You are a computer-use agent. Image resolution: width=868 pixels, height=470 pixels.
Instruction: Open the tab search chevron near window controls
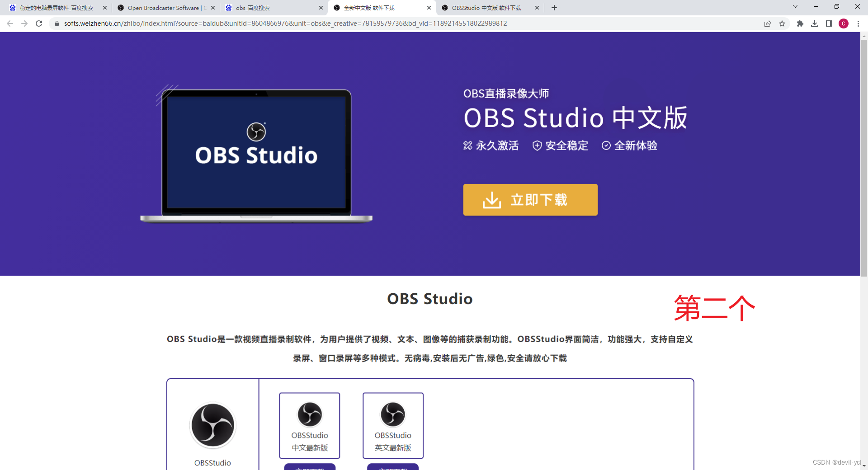(x=795, y=7)
